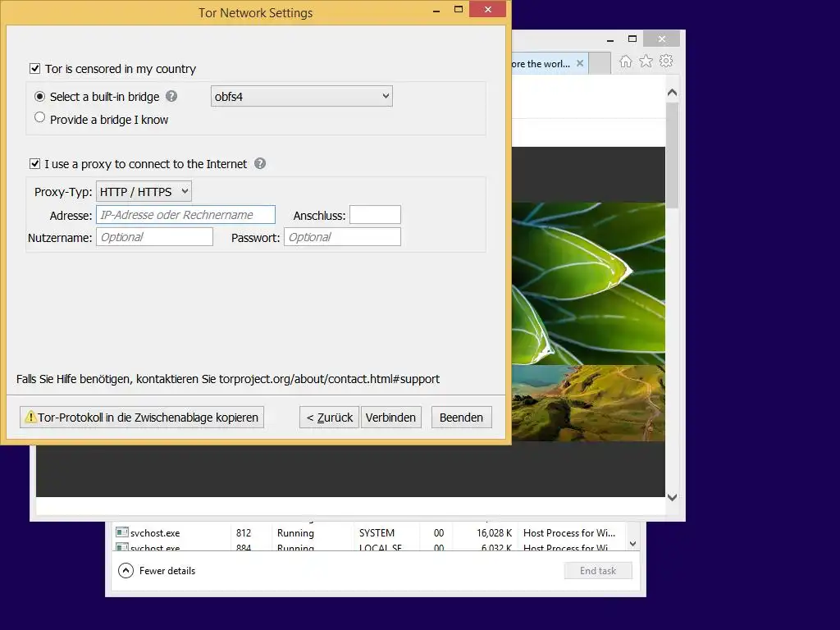Open the obfs4 bridge type dropdown

[302, 97]
